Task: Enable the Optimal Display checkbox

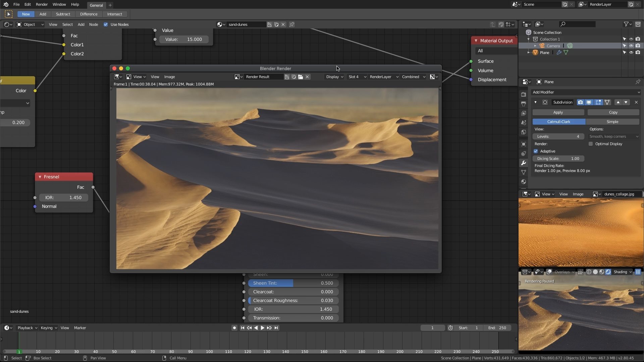Action: click(591, 144)
